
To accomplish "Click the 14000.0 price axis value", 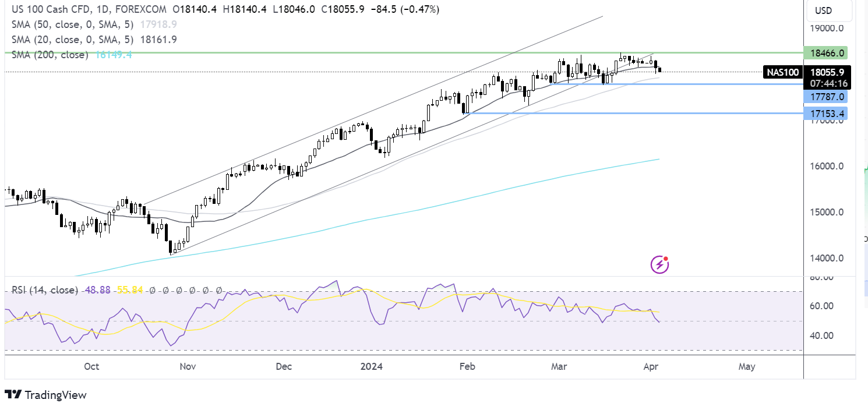I will point(827,258).
